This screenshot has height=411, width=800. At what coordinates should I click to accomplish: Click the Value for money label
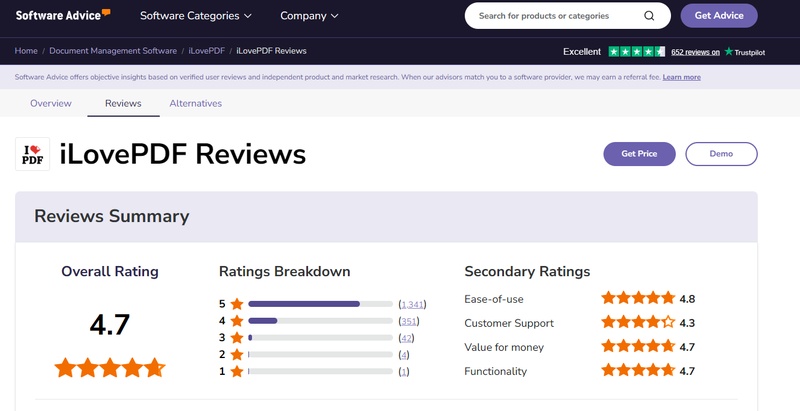click(504, 347)
